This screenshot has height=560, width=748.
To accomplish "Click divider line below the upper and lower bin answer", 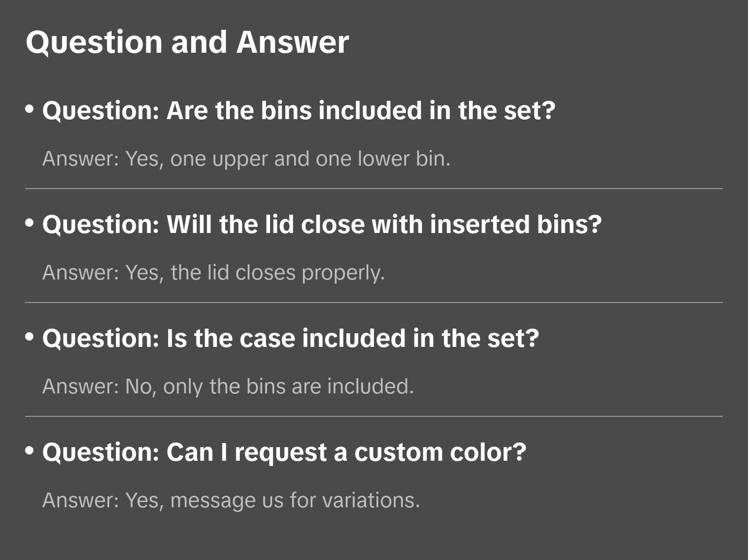I will point(374,189).
